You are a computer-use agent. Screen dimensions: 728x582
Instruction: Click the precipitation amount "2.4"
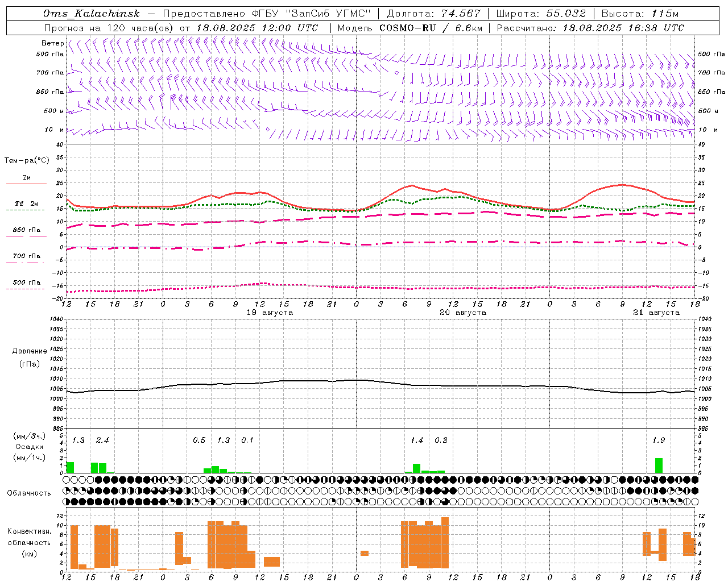tap(102, 440)
